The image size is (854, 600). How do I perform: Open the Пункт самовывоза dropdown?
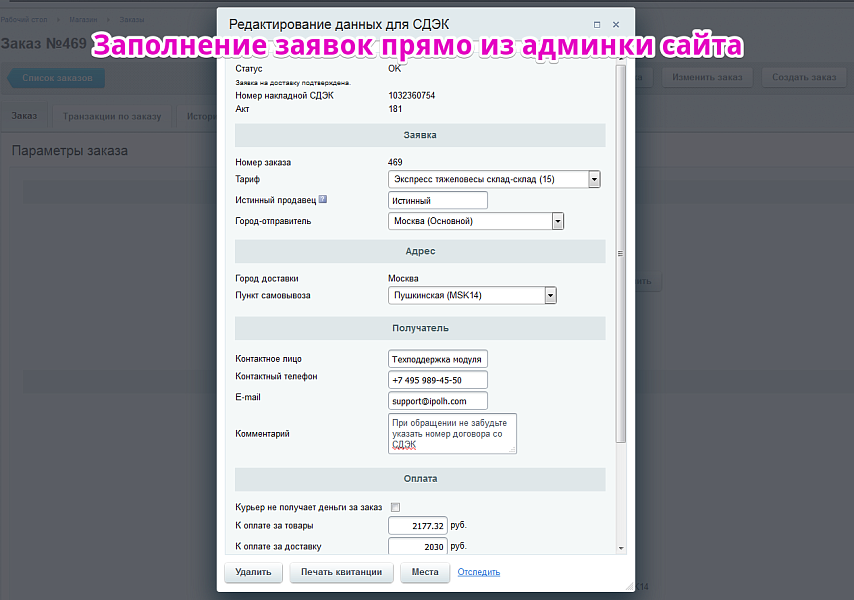coord(549,295)
